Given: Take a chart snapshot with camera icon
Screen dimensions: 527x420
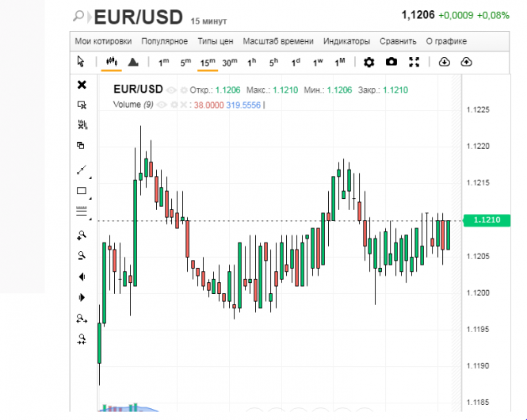Looking at the screenshot, I should [391, 62].
